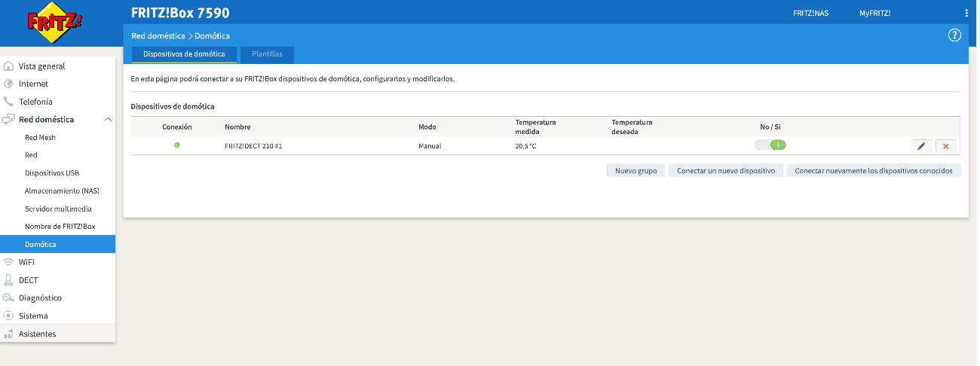The width and height of the screenshot is (980, 366).
Task: Click the Red doméstica monitor icon
Action: click(8, 120)
